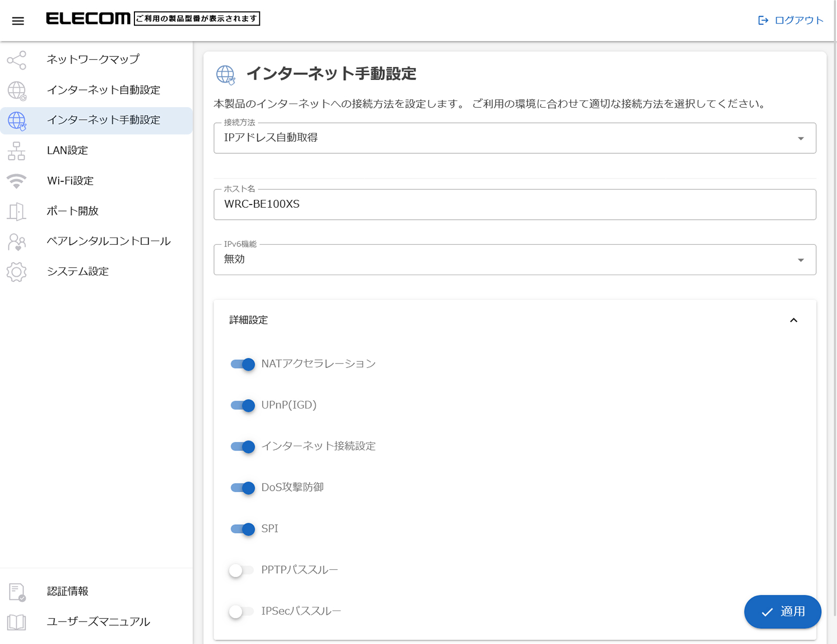Click the port forwarding door icon
This screenshot has width=837, height=644.
(x=17, y=211)
